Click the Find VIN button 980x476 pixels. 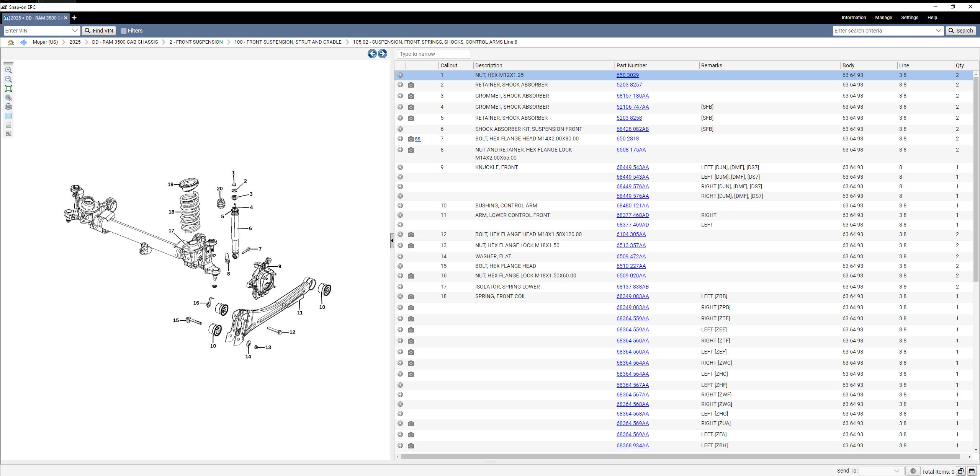99,31
